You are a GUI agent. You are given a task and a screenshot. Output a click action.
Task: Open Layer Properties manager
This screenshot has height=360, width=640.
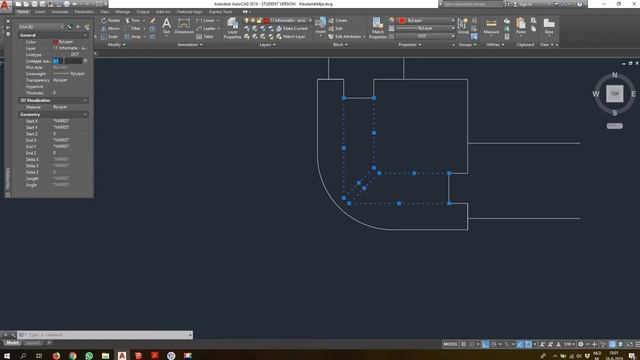[x=232, y=29]
